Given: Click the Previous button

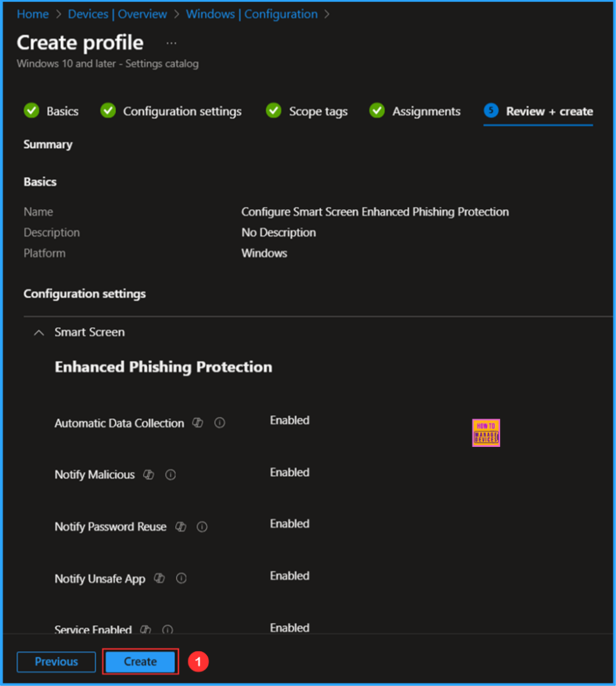Looking at the screenshot, I should pyautogui.click(x=56, y=661).
